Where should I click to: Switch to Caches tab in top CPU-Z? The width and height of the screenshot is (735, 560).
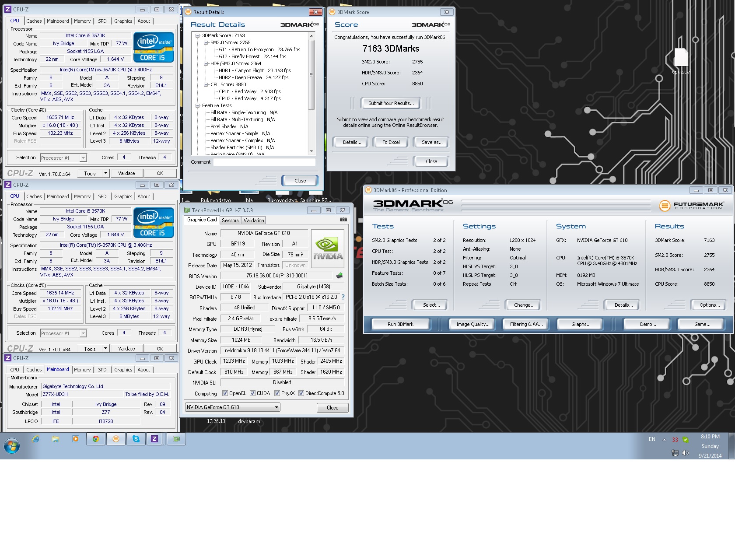point(34,21)
